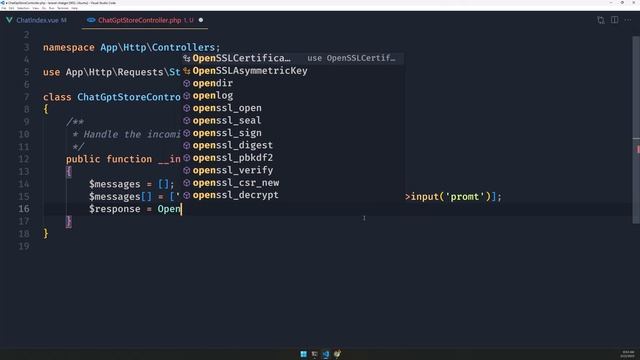Click the fourth taskbar app icon
This screenshot has height=360, width=640.
[337, 354]
